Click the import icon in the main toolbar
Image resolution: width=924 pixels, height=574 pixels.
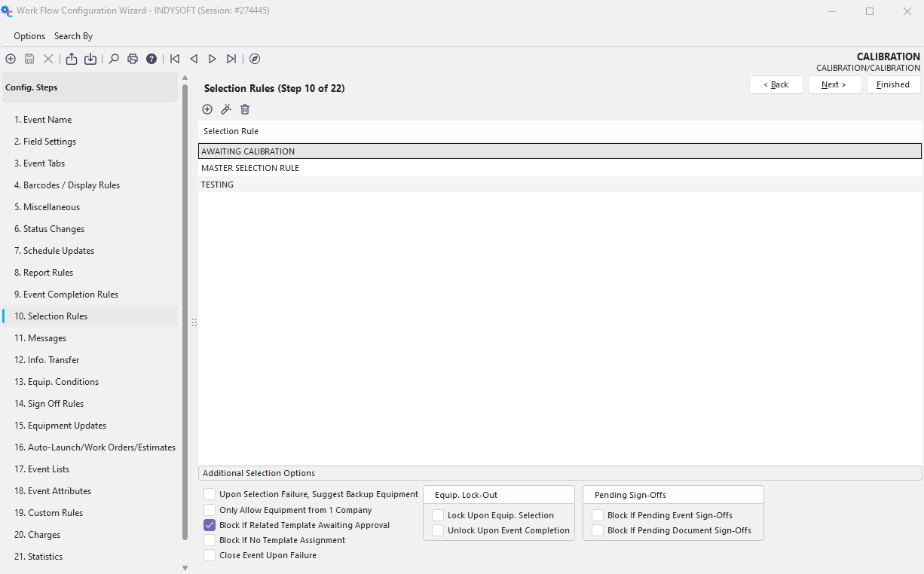[90, 59]
